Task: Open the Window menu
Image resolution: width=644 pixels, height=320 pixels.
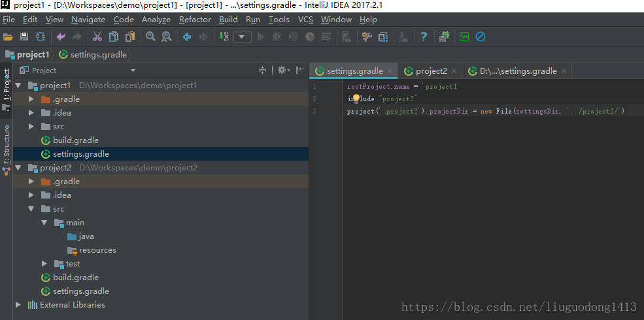Action: 336,20
